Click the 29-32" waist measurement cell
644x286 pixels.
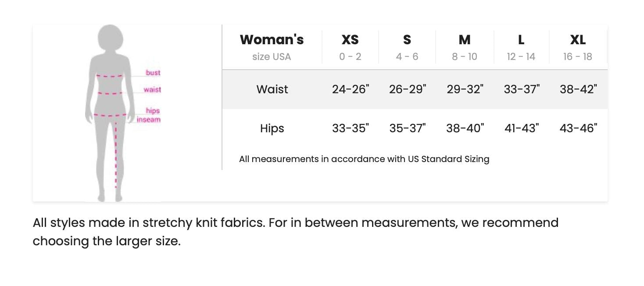pyautogui.click(x=465, y=89)
